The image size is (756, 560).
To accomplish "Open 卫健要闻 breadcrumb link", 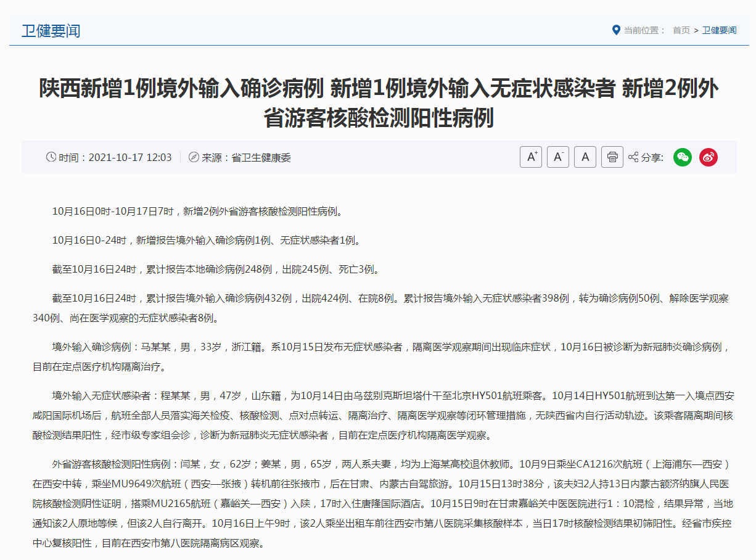I will point(719,30).
